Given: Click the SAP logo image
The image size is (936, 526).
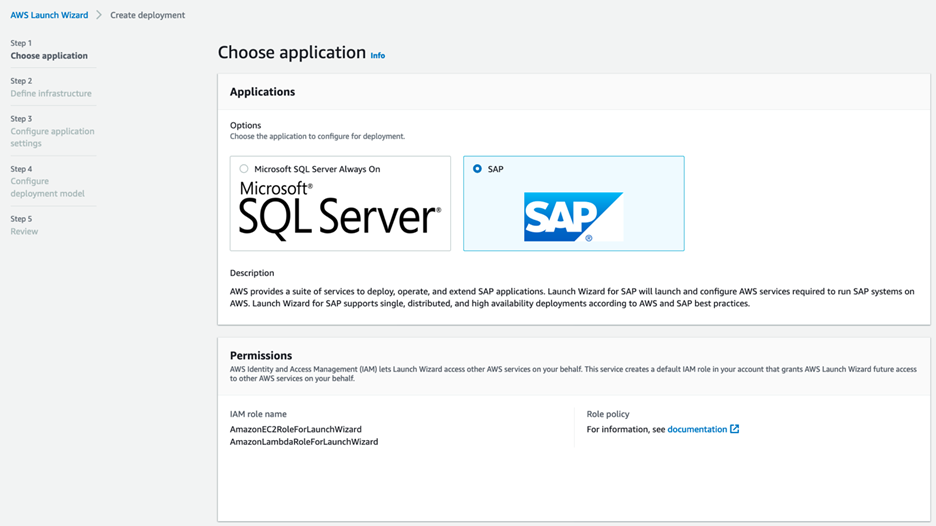Looking at the screenshot, I should (x=573, y=216).
